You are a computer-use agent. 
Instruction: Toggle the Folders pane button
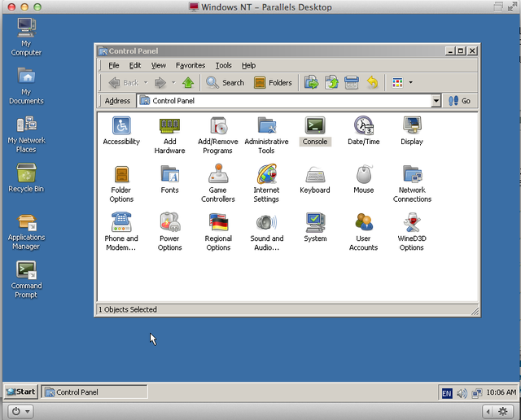click(273, 83)
